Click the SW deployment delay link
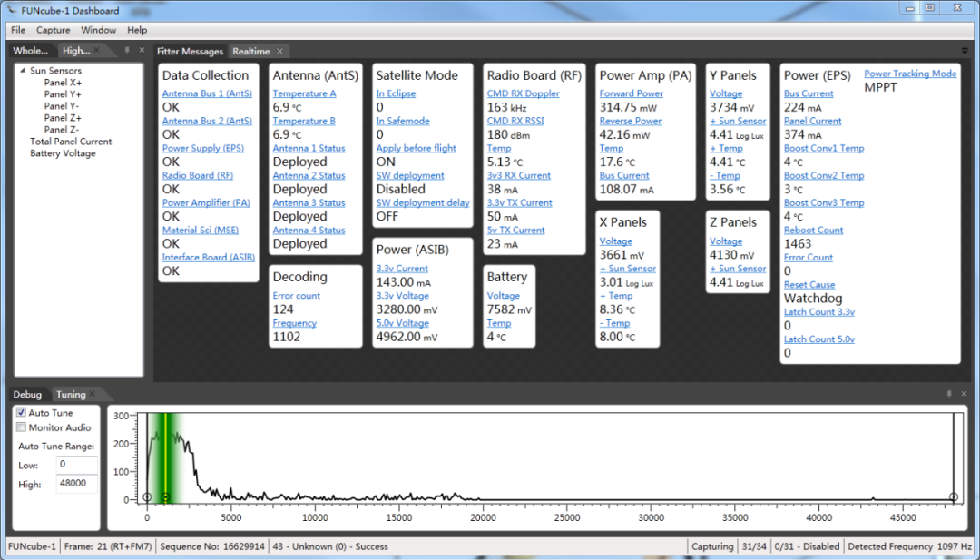This screenshot has height=560, width=980. pos(423,203)
